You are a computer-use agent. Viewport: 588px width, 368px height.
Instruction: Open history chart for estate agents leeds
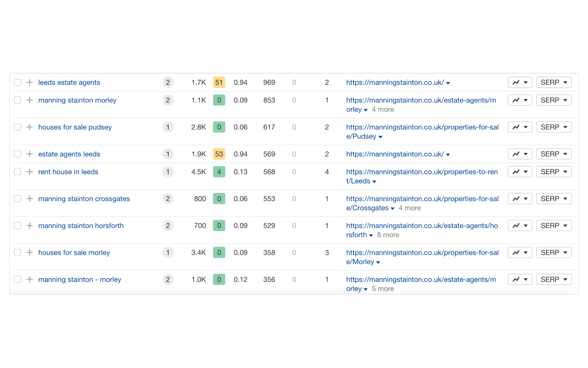coord(520,154)
